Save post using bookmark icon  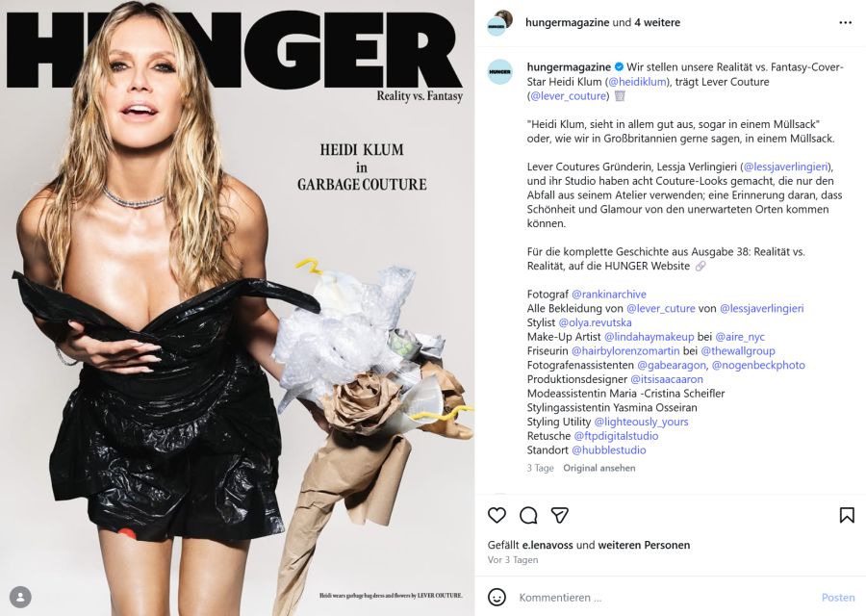coord(847,515)
